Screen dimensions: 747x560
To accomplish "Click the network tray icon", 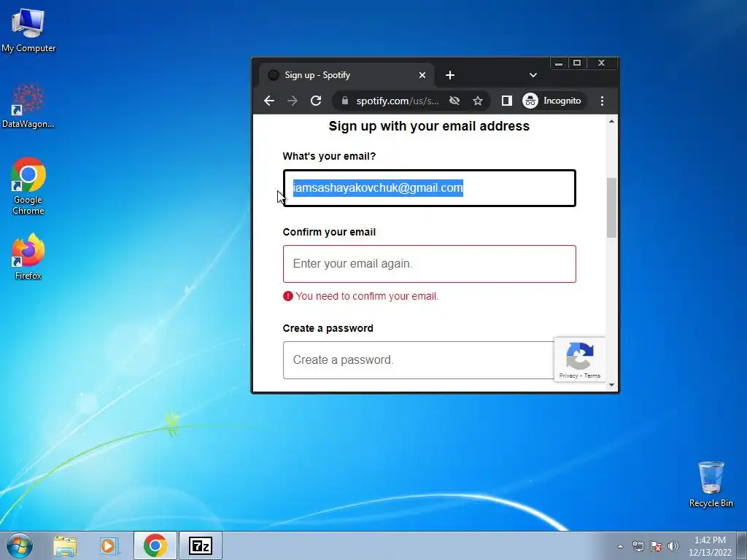I will pyautogui.click(x=638, y=546).
